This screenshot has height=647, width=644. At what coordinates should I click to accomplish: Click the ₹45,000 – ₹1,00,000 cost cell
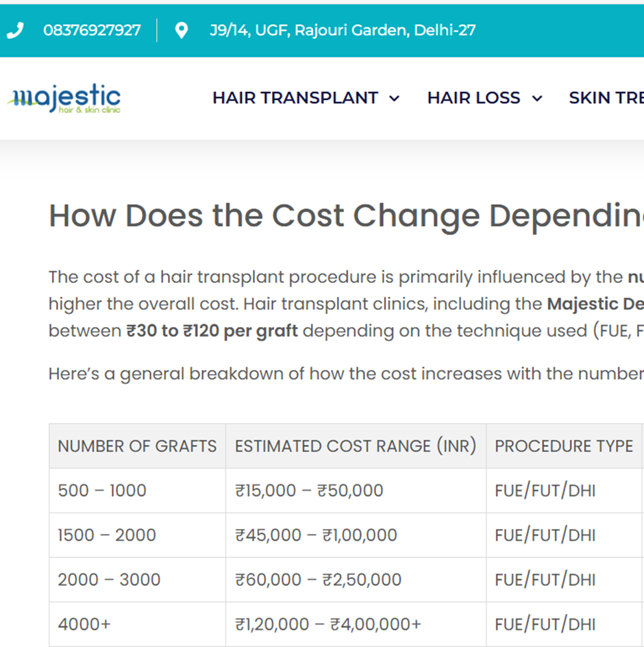[316, 535]
